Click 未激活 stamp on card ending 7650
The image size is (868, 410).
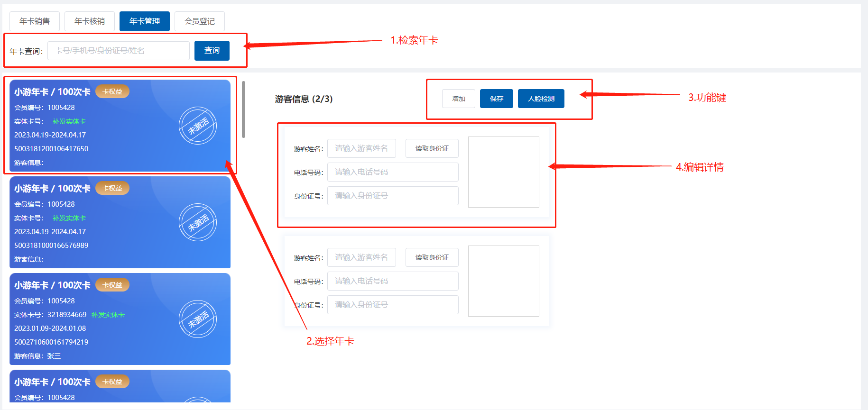(198, 126)
